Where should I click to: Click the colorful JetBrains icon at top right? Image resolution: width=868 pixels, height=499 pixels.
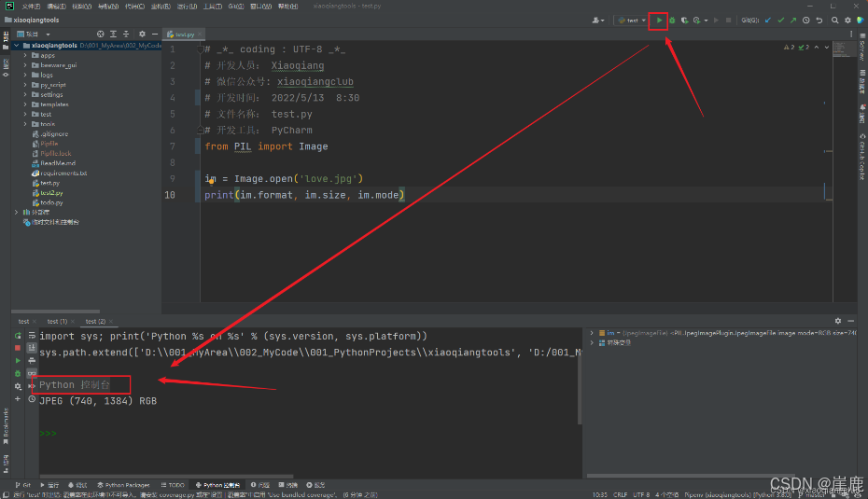[x=861, y=21]
